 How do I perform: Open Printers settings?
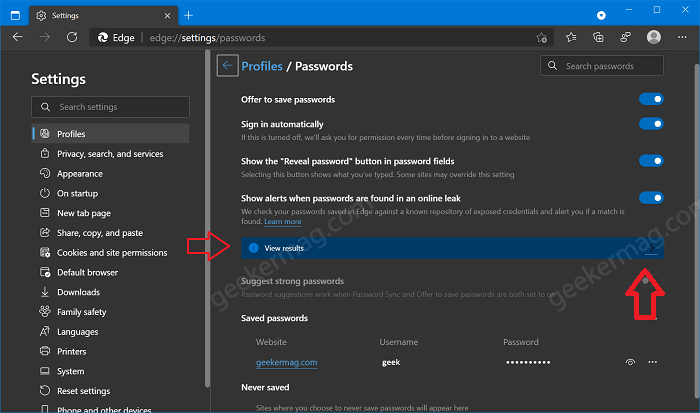point(110,351)
